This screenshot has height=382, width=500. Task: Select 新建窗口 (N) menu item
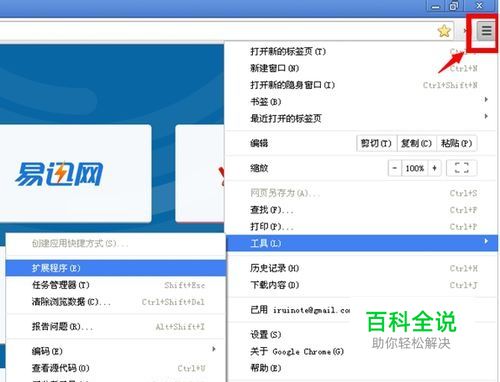362,68
